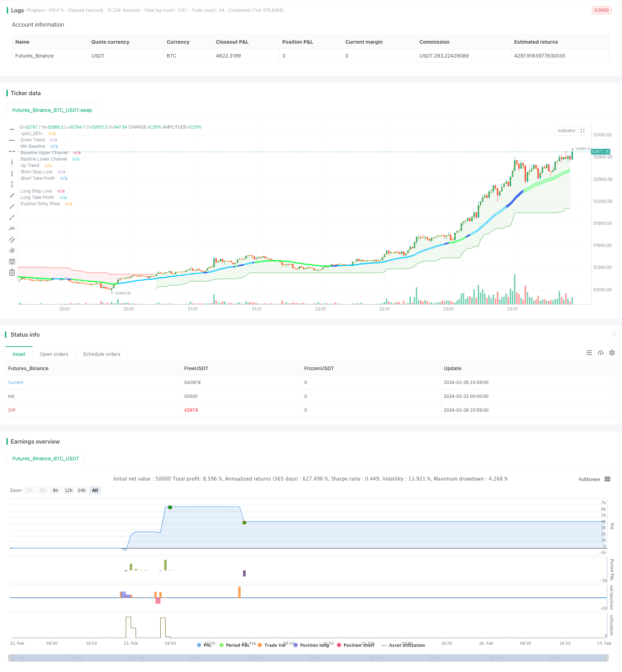Select the price line tool with 123 label
Image resolution: width=622 pixels, height=672 pixels.
(x=12, y=228)
